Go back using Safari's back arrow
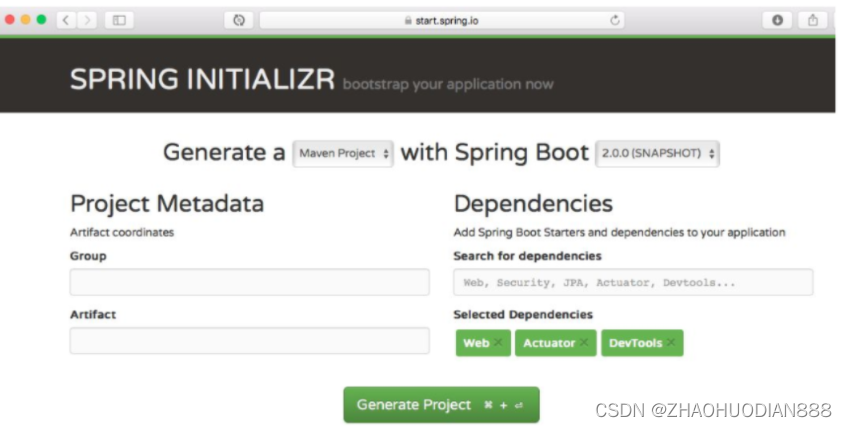Viewport: 847px width, 427px height. pos(66,21)
